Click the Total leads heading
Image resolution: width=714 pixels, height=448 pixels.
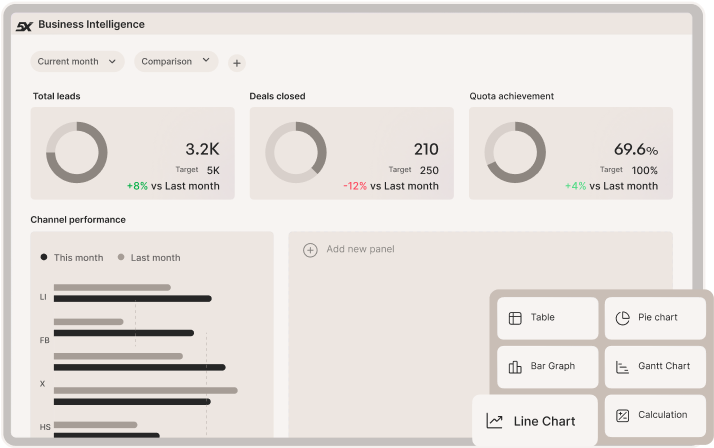click(56, 96)
